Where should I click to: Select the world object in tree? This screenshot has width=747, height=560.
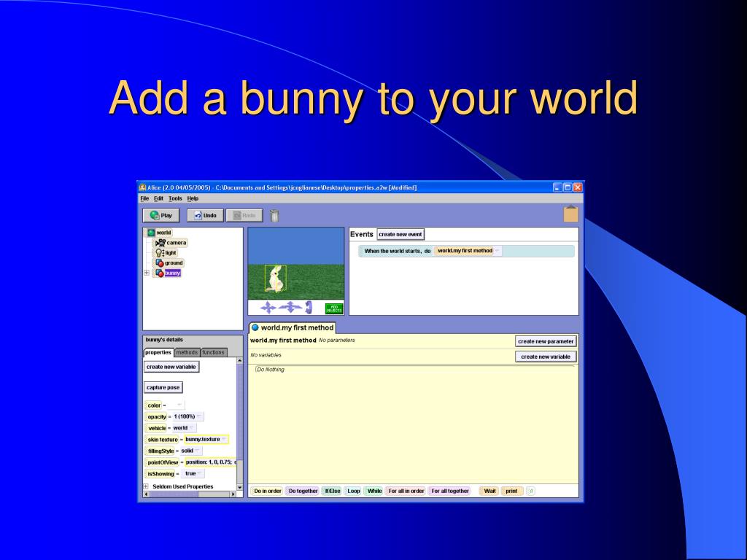tap(159, 233)
